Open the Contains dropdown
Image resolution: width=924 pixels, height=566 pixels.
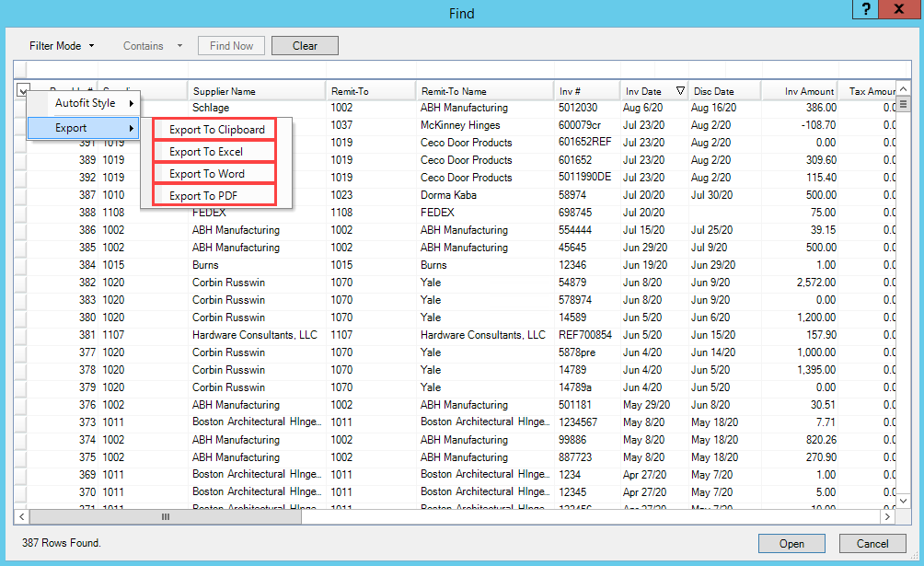152,46
